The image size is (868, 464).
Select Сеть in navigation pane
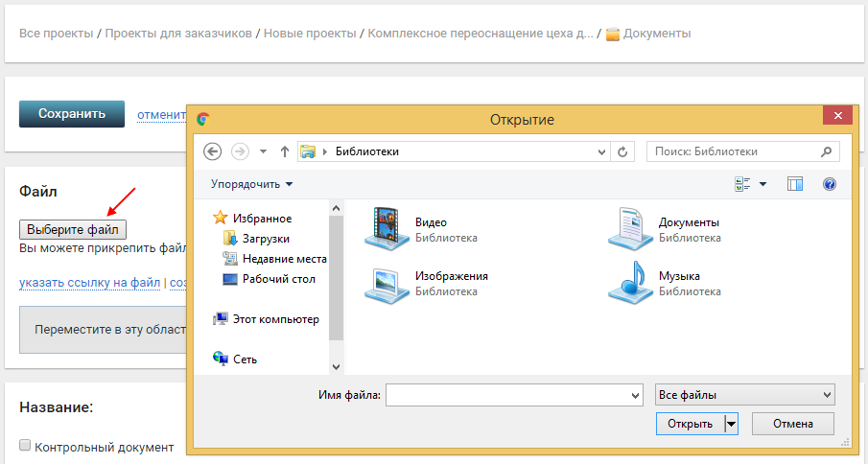(235, 360)
